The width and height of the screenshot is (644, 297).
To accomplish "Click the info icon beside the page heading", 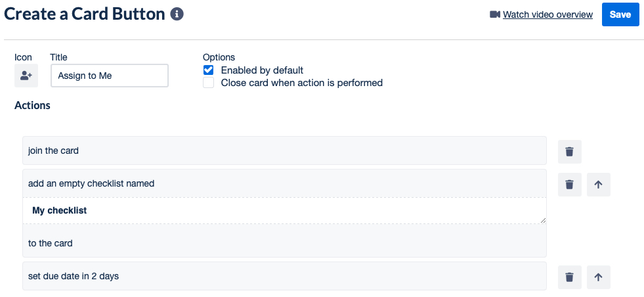I will pos(177,14).
